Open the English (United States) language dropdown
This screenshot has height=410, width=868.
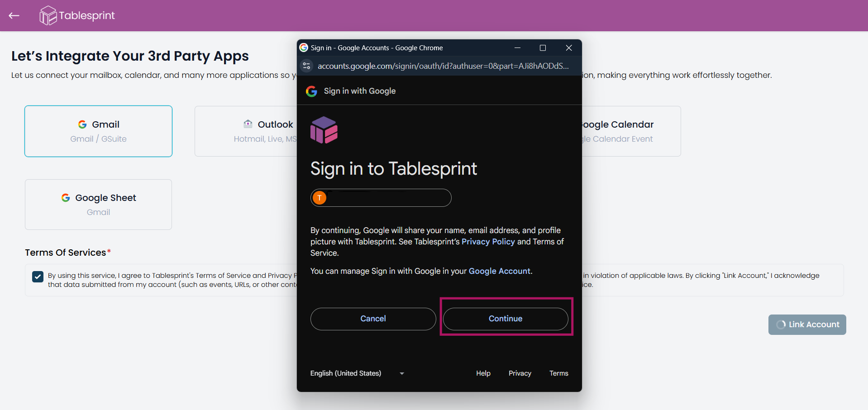[357, 373]
